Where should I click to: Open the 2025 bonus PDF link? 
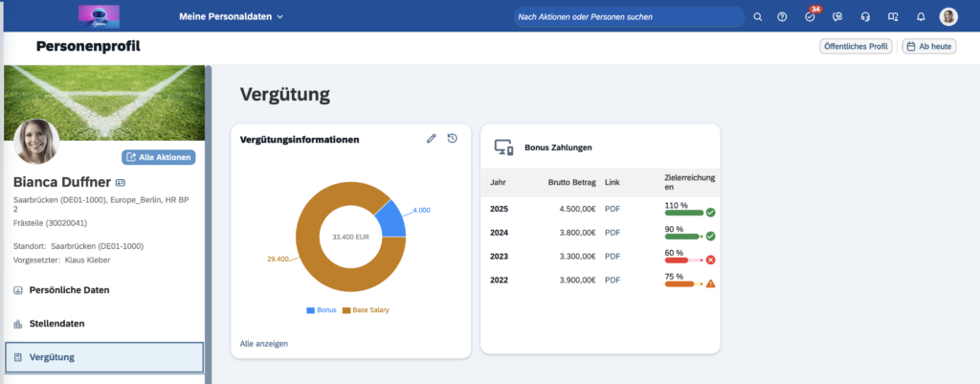point(612,208)
